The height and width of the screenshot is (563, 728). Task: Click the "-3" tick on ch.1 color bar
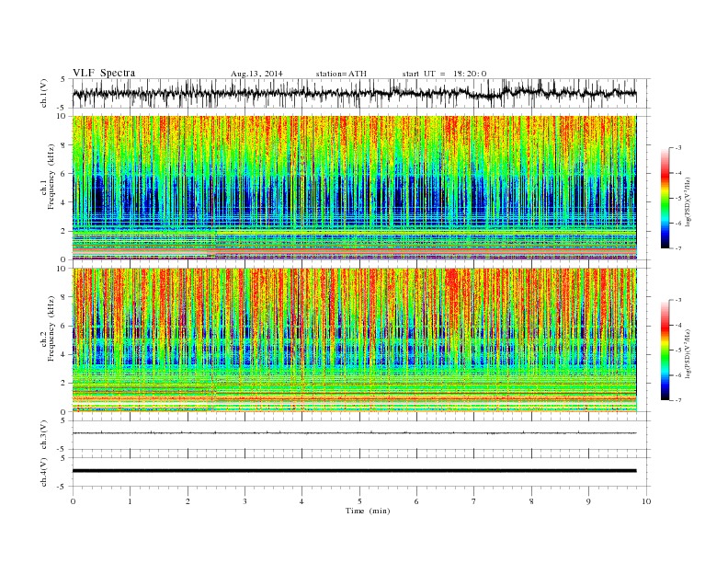678,148
